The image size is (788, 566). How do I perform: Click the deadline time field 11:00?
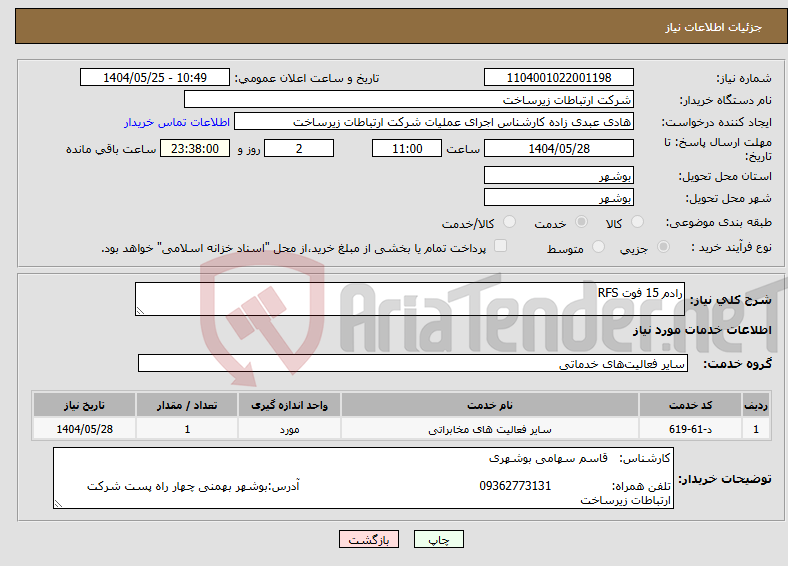pyautogui.click(x=407, y=148)
